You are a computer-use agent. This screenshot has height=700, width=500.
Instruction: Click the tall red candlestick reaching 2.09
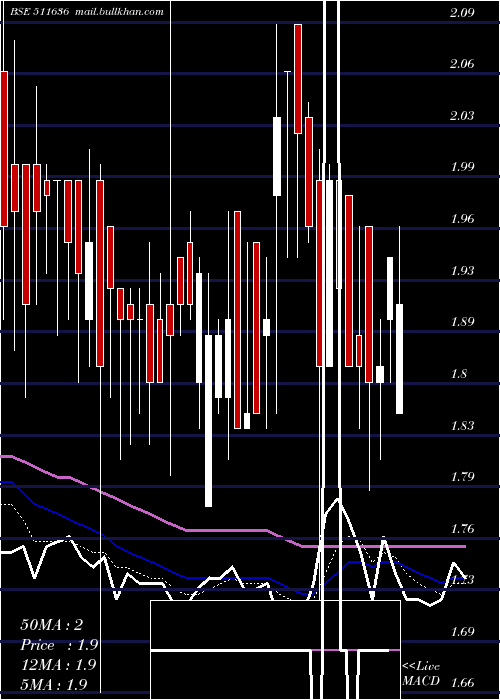[298, 79]
